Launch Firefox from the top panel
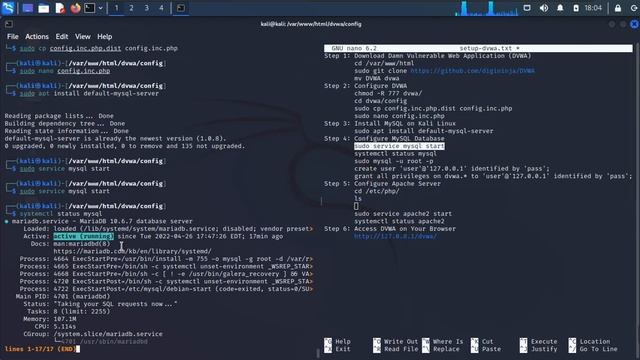Image resolution: width=640 pixels, height=360 pixels. [76, 8]
